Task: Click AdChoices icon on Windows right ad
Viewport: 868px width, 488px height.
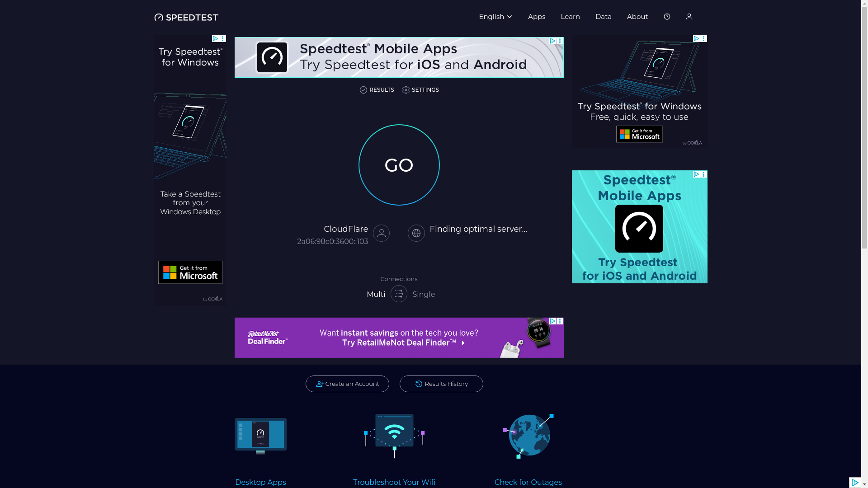Action: point(696,39)
